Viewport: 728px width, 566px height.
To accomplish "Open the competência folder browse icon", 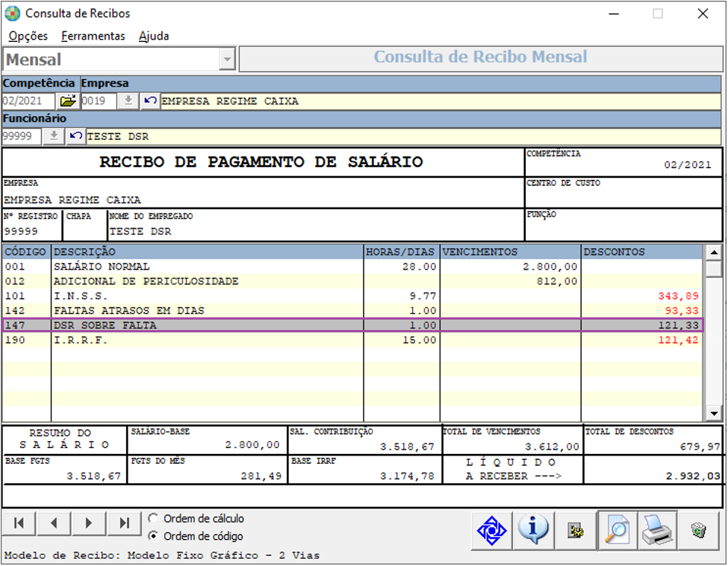I will point(68,101).
